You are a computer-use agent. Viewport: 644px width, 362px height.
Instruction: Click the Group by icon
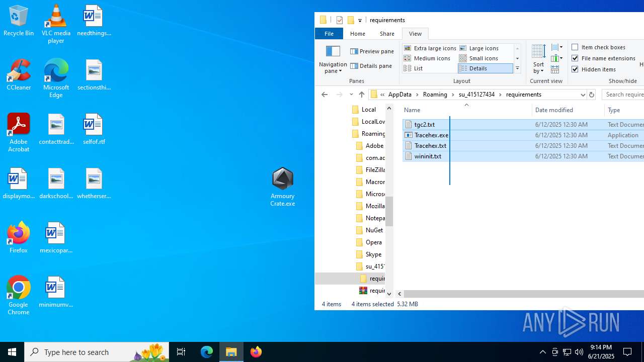pyautogui.click(x=557, y=47)
